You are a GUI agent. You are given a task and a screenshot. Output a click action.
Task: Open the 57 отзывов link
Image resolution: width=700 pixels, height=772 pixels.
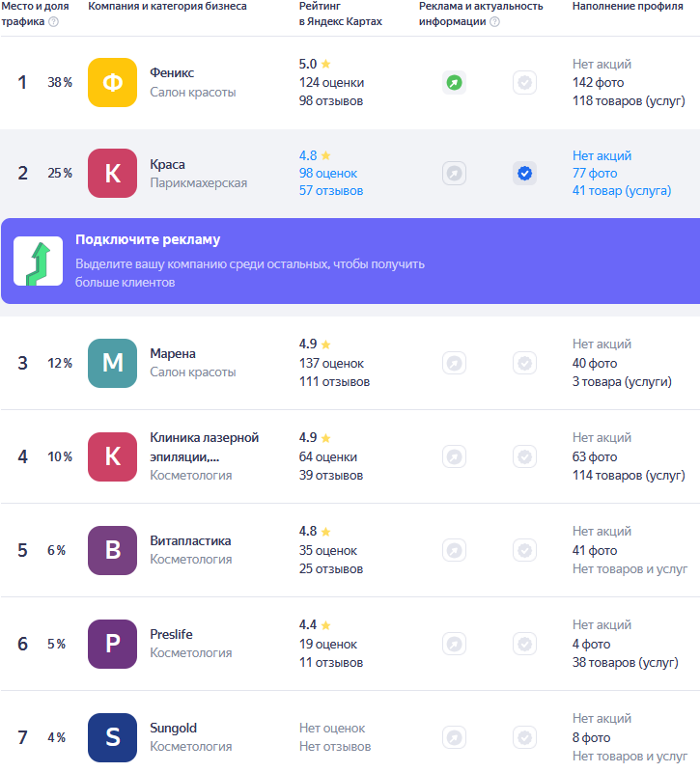[331, 191]
